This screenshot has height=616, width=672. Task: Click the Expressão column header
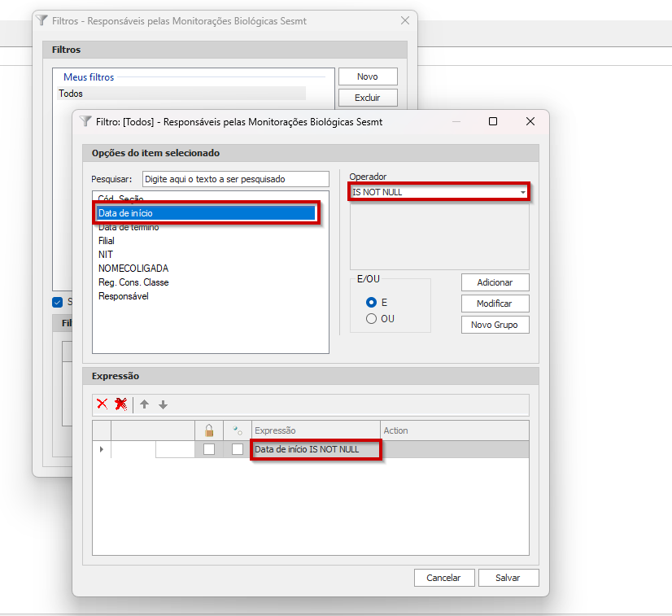click(x=316, y=430)
